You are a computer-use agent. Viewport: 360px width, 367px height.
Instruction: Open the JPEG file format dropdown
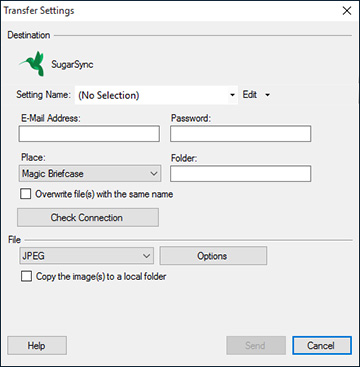(x=86, y=256)
